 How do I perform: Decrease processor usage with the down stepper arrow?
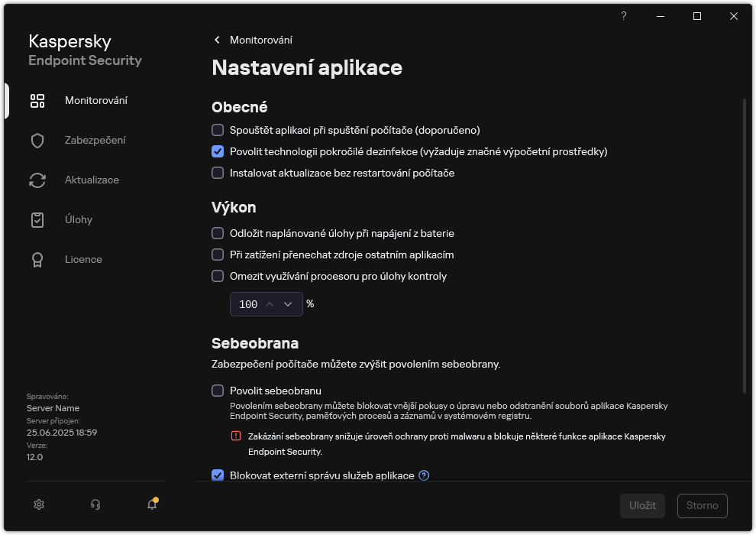point(287,304)
